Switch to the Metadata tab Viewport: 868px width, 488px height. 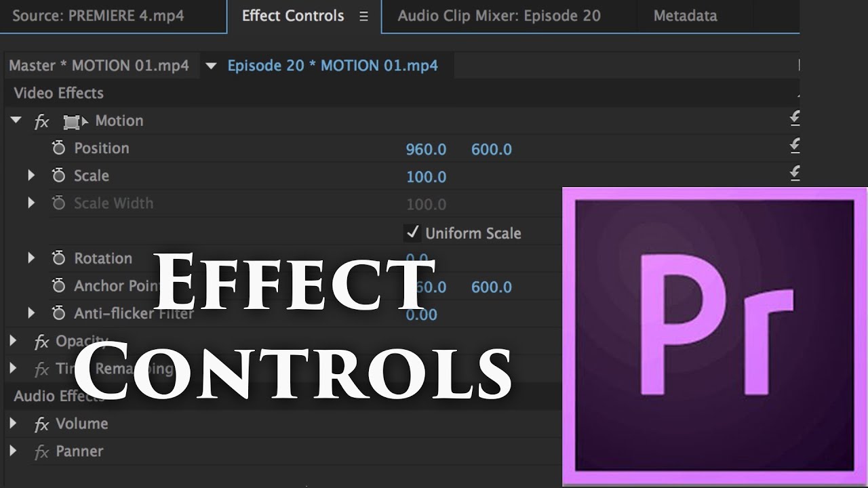[x=685, y=16]
